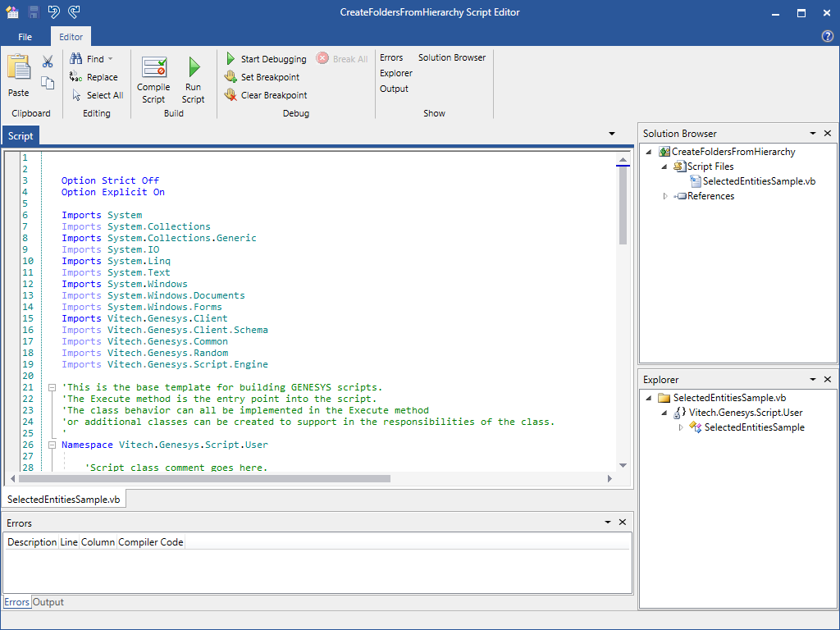Image resolution: width=840 pixels, height=630 pixels.
Task: Click Solution Browser in Show group
Action: click(x=451, y=57)
